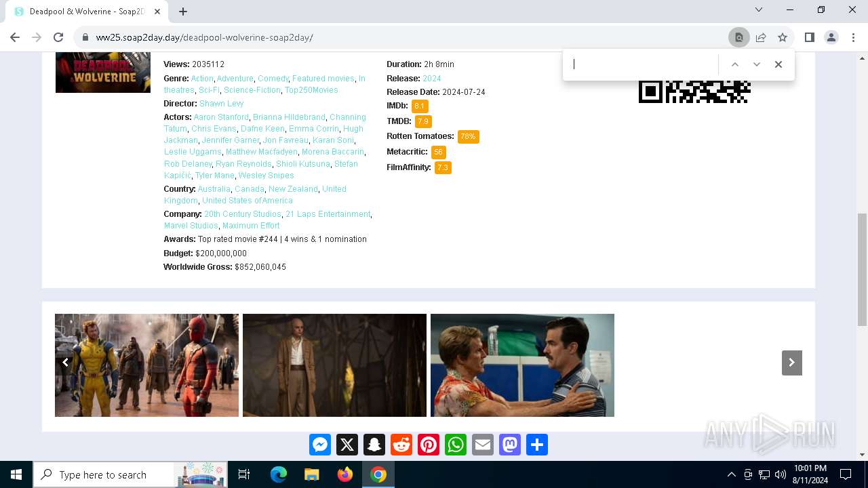Screen dimensions: 868x488
Task: Share on Pinterest icon
Action: 429,445
